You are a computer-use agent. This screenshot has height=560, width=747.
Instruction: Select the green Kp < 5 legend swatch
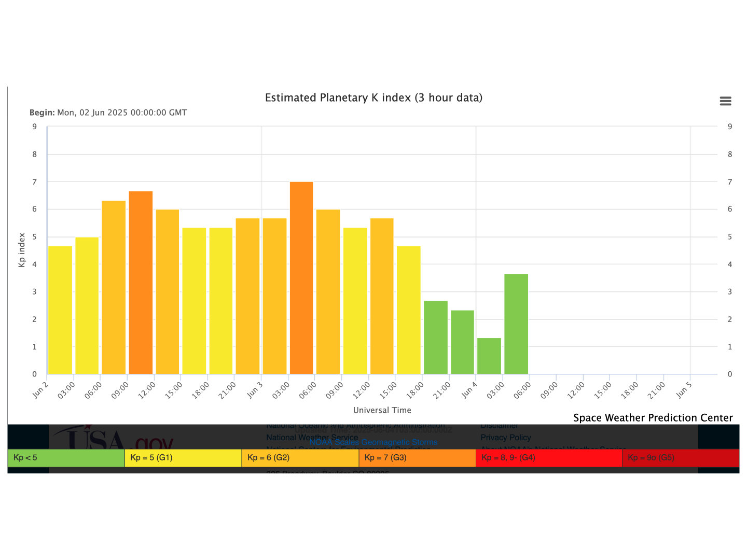pos(66,458)
